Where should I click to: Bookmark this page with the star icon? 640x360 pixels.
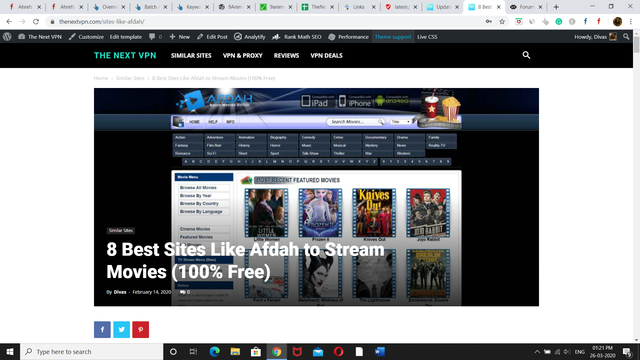pyautogui.click(x=502, y=22)
